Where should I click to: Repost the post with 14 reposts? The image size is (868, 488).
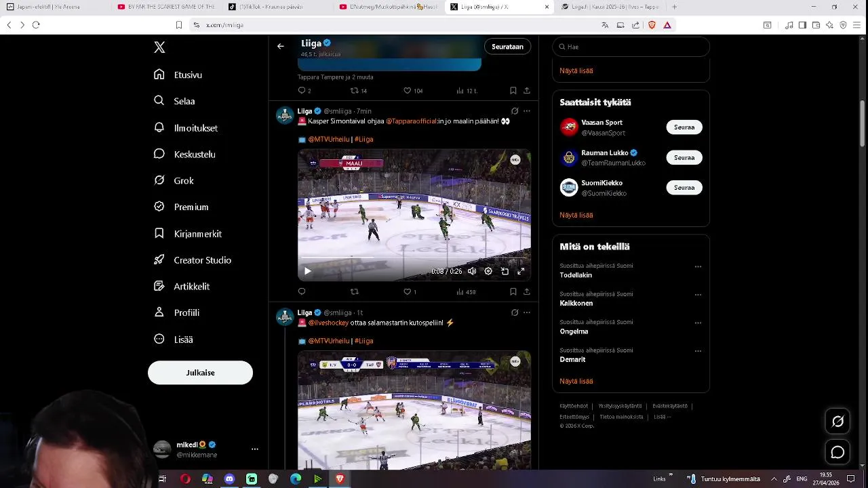[x=359, y=91]
